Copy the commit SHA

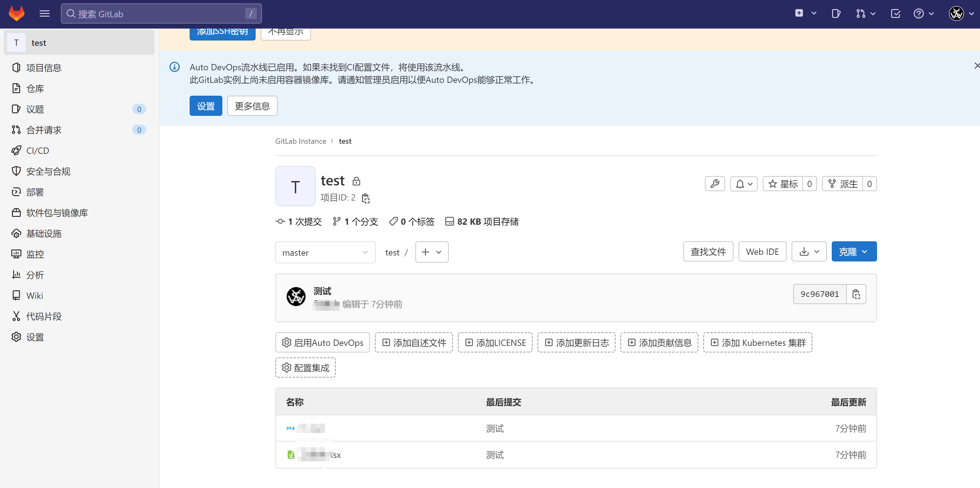tap(856, 294)
